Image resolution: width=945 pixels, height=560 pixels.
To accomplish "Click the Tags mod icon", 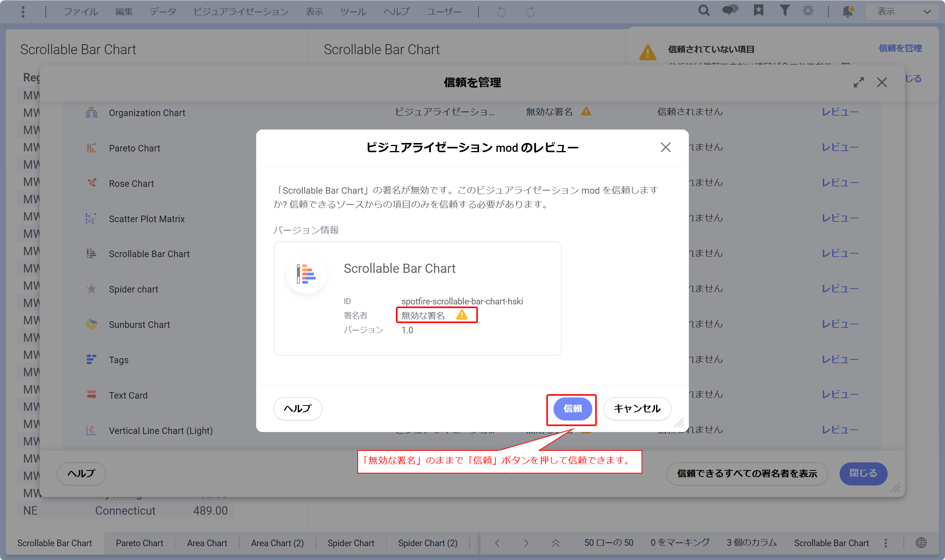I will [x=91, y=360].
